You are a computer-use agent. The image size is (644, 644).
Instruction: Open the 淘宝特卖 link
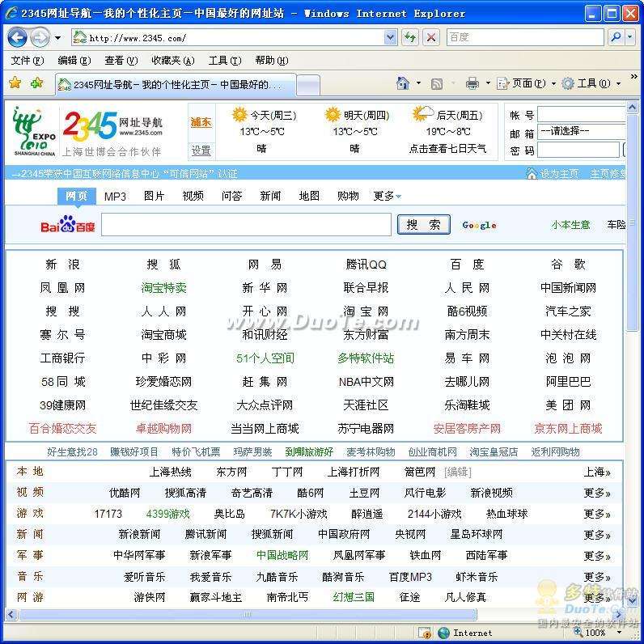[163, 287]
